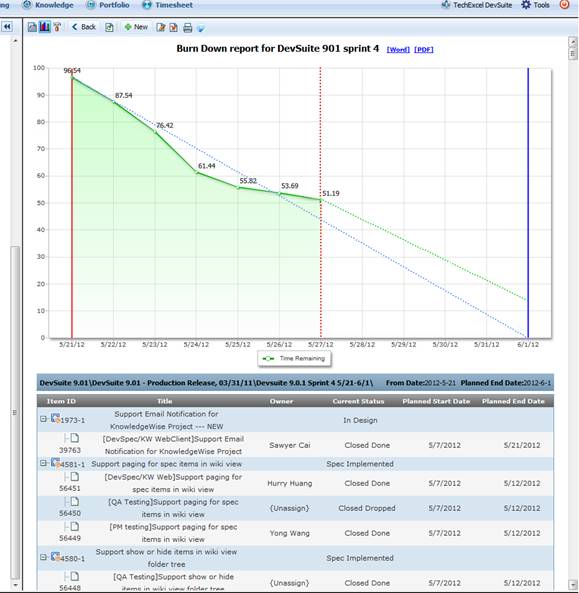Print the burn down report
579x593 pixels.
click(x=188, y=28)
